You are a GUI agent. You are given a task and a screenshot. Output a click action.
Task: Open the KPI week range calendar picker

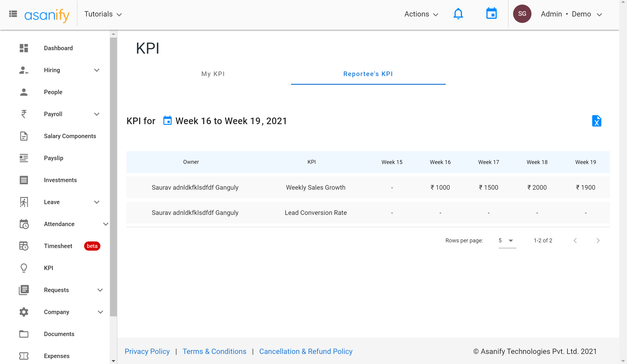click(x=168, y=121)
